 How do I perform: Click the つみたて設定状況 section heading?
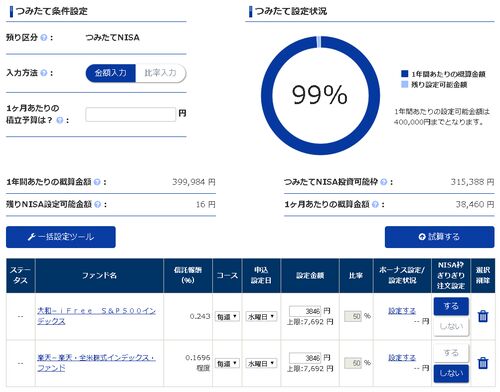(x=291, y=11)
